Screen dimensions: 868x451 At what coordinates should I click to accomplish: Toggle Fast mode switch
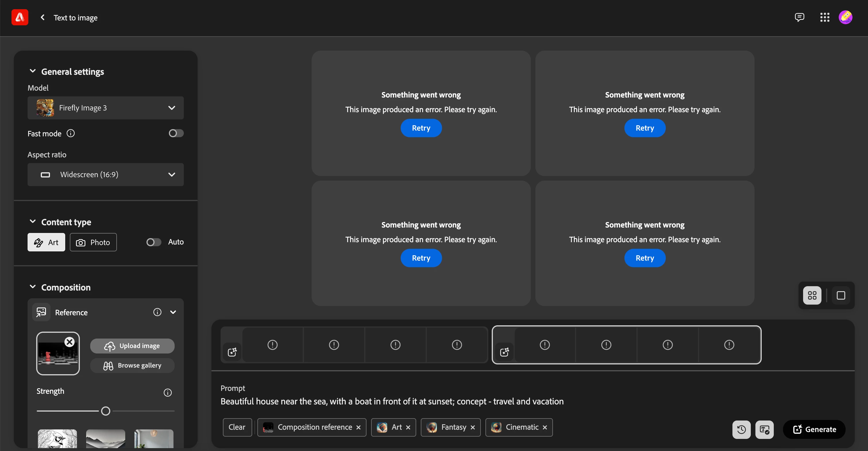[176, 133]
